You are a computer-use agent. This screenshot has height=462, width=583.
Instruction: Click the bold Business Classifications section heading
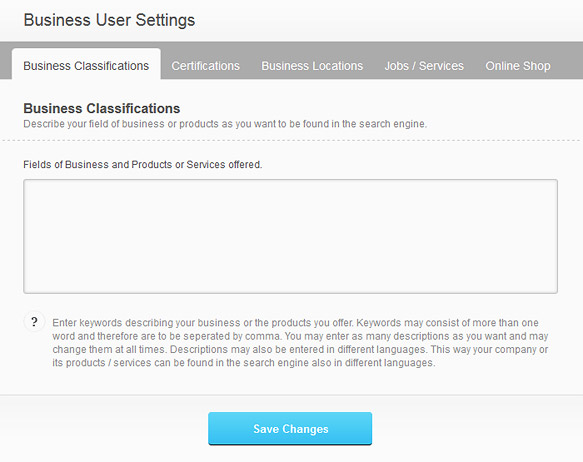(x=102, y=108)
